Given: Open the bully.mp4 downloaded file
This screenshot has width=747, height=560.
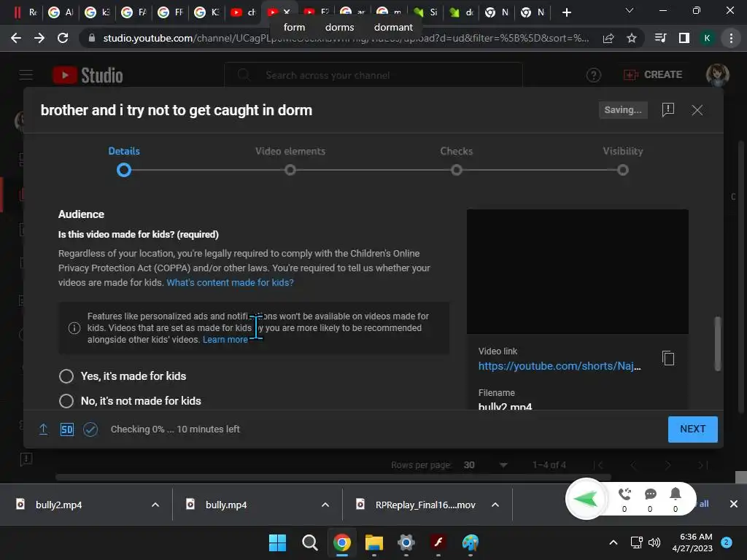Looking at the screenshot, I should pyautogui.click(x=226, y=505).
